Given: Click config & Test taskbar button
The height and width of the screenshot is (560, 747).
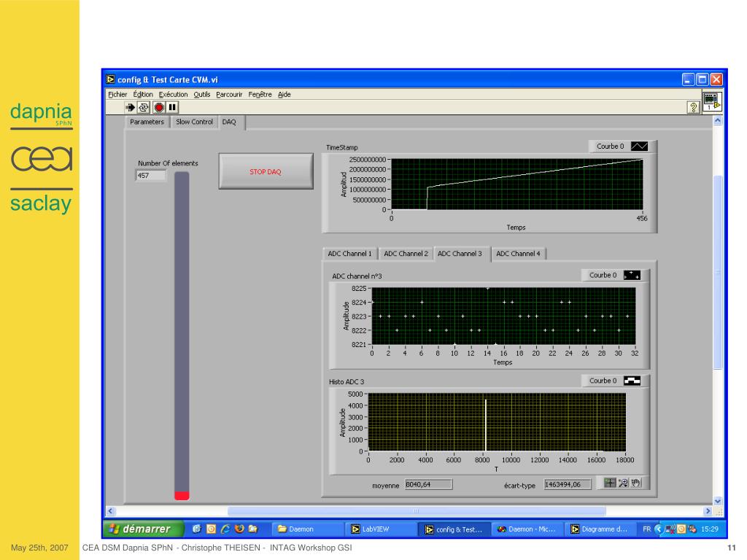Looking at the screenshot, I should coord(454,529).
